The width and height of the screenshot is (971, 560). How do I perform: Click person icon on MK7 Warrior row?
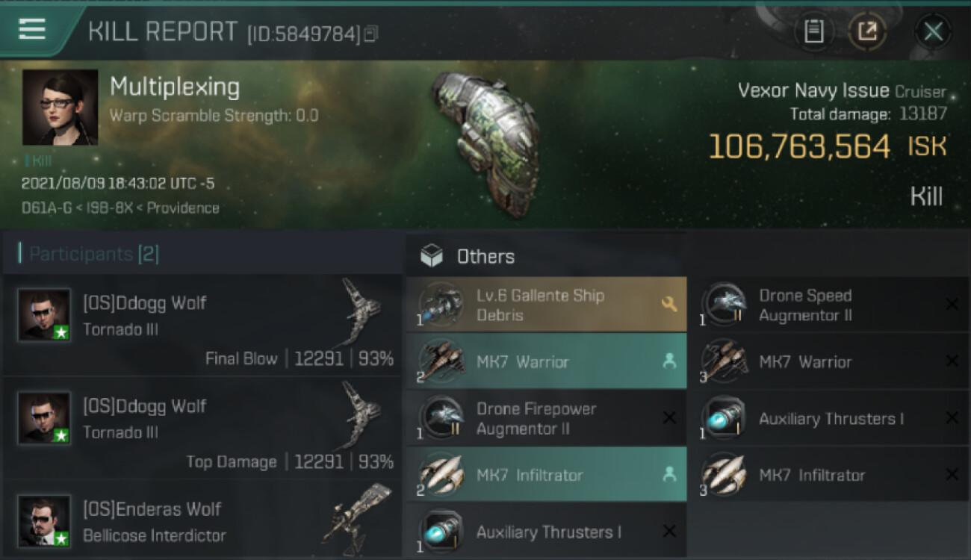(x=669, y=361)
